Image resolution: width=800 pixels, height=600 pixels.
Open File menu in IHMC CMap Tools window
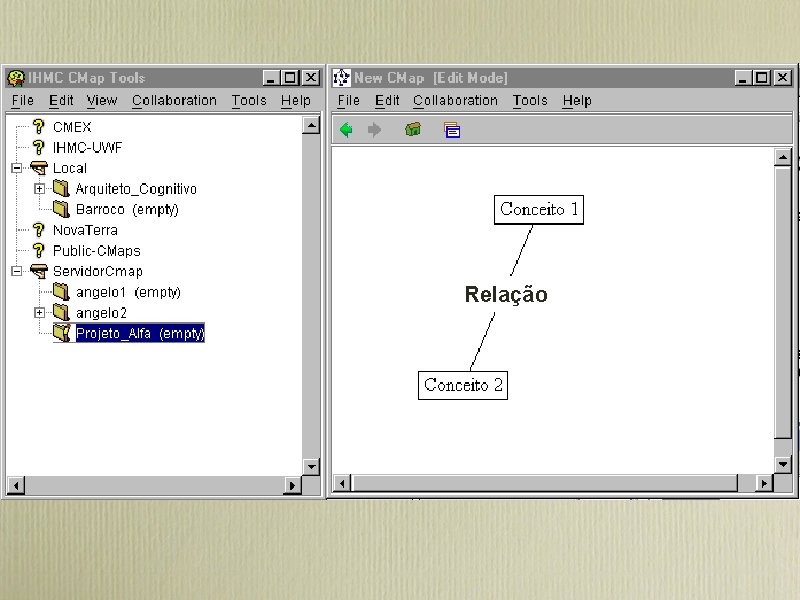(22, 101)
